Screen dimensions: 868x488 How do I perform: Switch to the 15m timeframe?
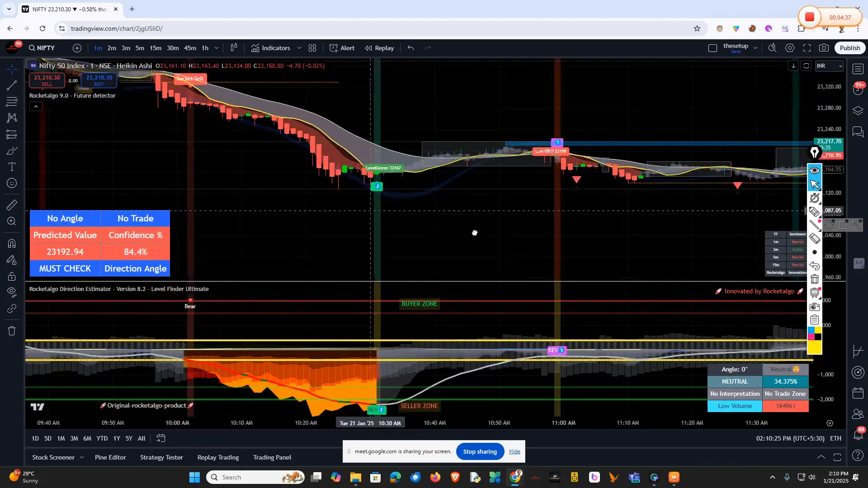156,48
